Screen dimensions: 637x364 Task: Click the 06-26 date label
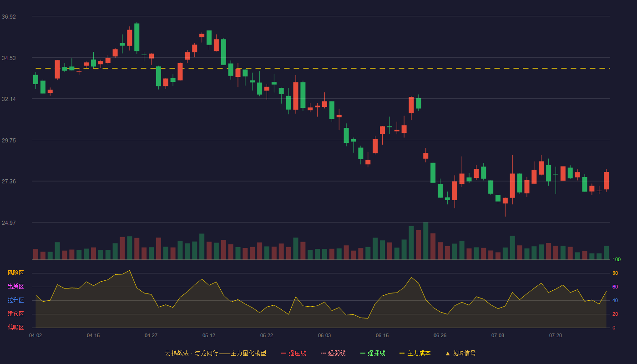coord(440,335)
